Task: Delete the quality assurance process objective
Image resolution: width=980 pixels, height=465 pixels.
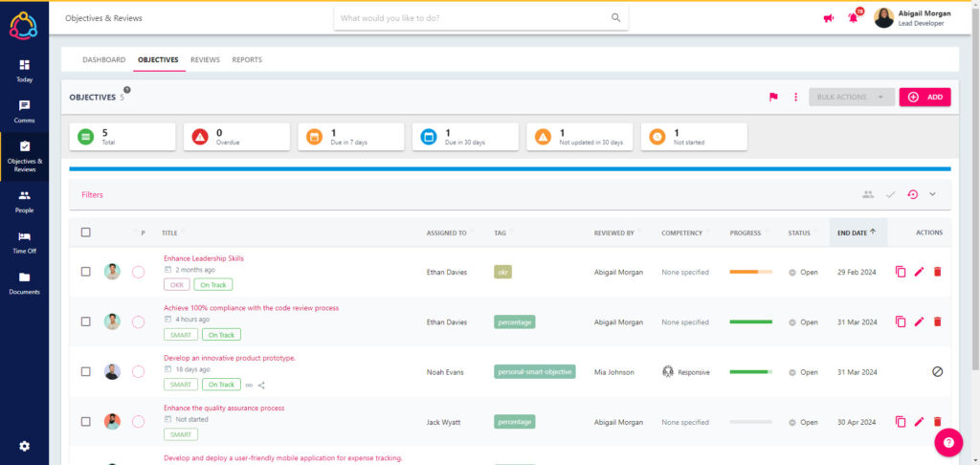Action: (937, 422)
